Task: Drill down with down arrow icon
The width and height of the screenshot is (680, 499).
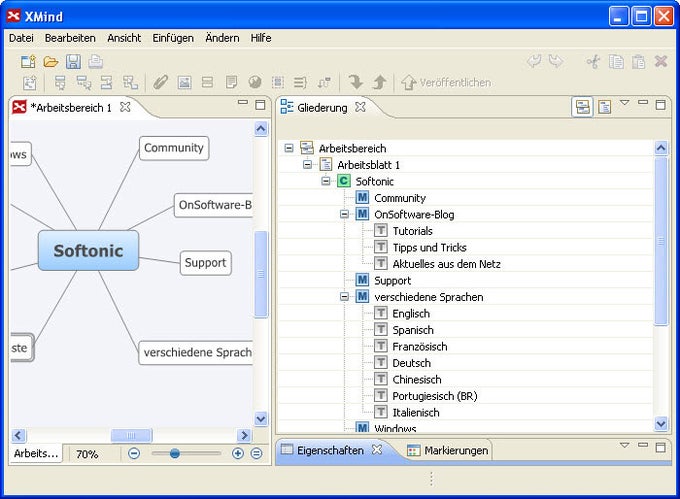Action: pyautogui.click(x=356, y=82)
